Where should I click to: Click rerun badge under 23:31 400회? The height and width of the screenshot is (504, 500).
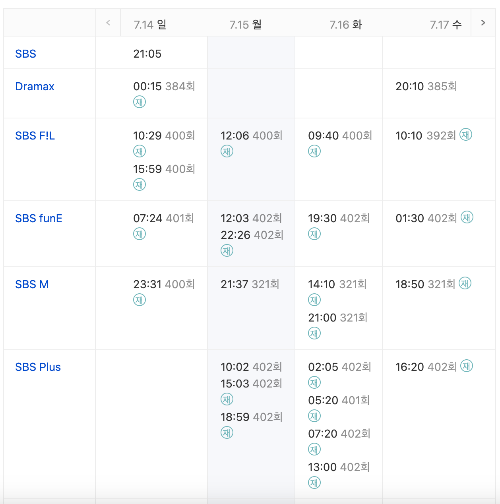pyautogui.click(x=139, y=300)
